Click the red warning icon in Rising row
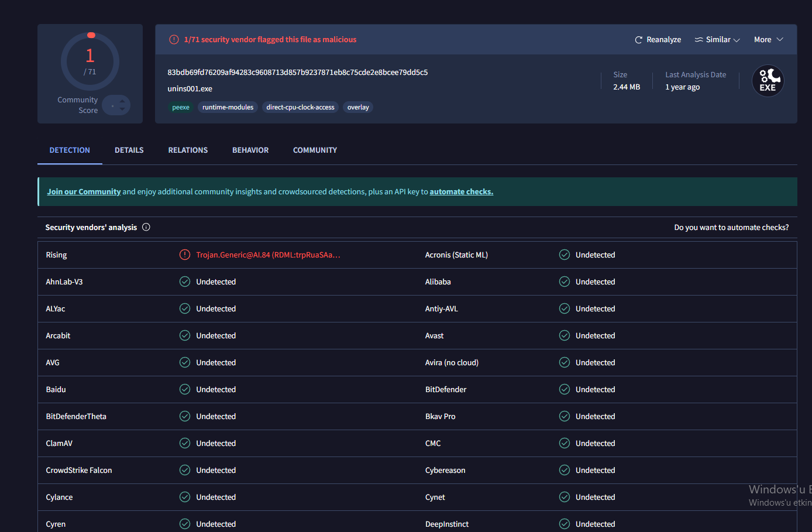 click(185, 255)
